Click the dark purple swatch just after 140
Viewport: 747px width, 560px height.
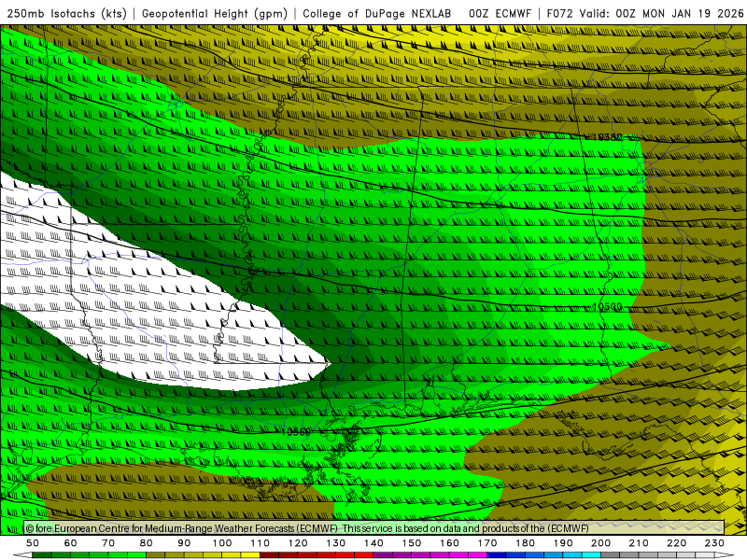click(383, 555)
